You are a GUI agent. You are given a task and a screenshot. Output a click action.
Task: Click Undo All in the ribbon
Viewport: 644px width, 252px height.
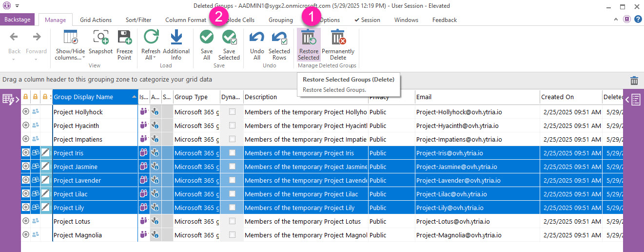coord(257,44)
